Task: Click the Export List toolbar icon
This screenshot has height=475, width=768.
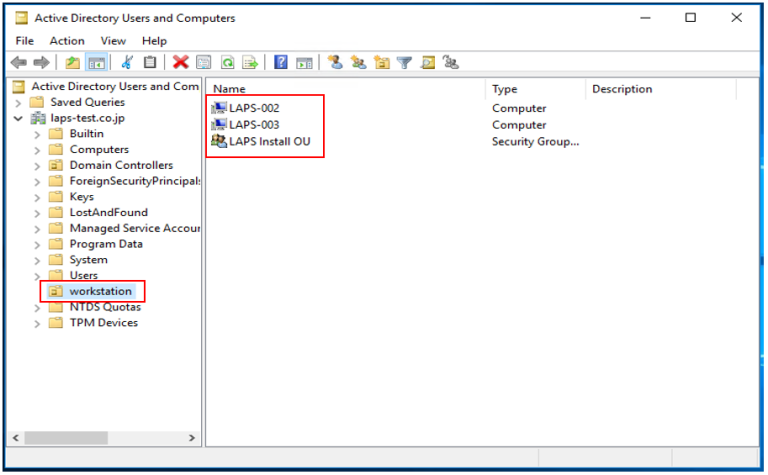Action: tap(250, 62)
